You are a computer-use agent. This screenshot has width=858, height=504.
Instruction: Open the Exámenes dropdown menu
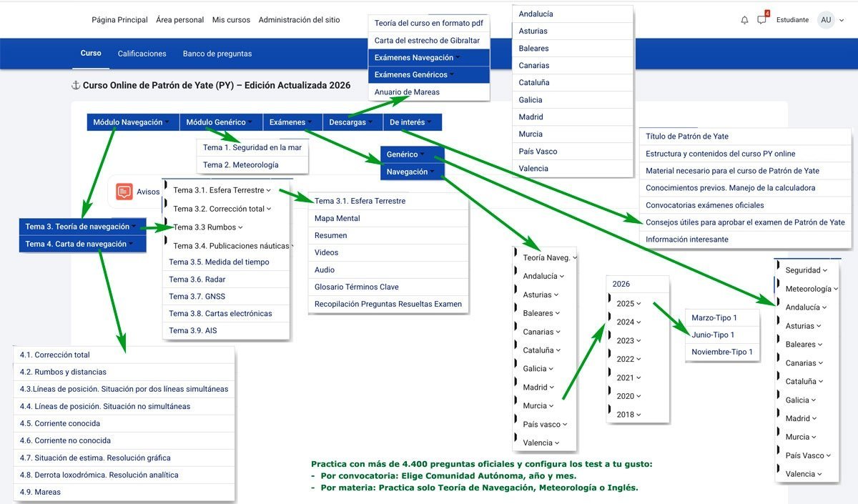[x=292, y=122]
